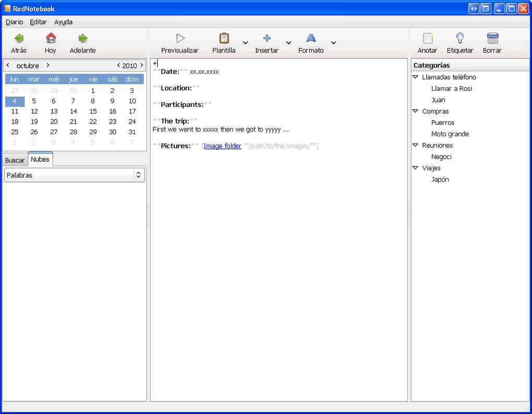This screenshot has width=532, height=414.
Task: Click the Plantilla clipboard icon
Action: coord(224,38)
